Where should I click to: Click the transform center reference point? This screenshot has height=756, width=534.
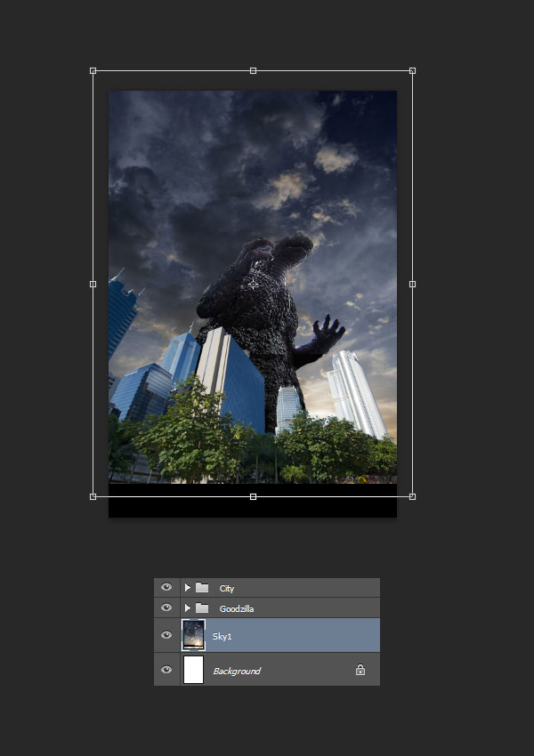click(x=253, y=284)
